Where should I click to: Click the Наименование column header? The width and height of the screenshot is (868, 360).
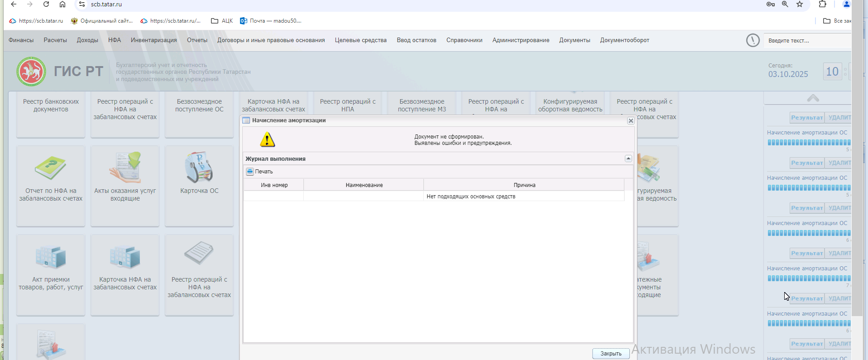pos(364,185)
